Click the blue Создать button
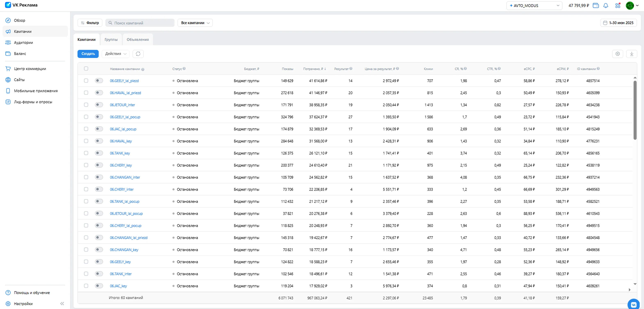644x309 pixels. pos(88,54)
